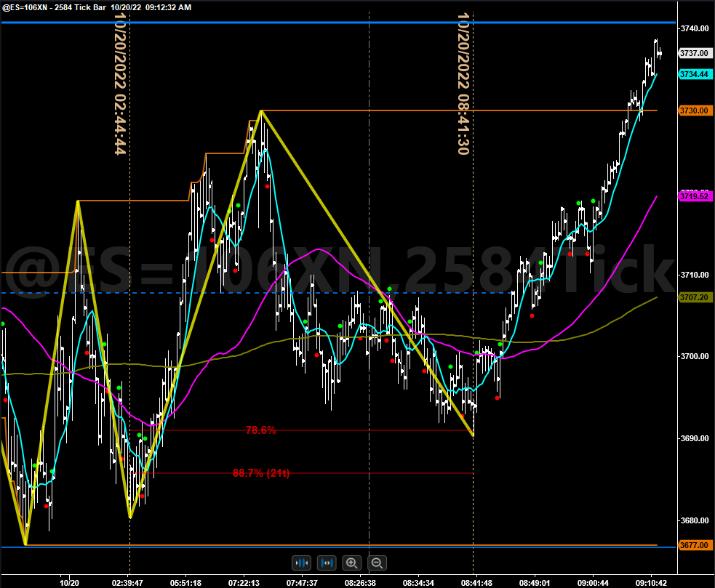Select the orange 3677.00 price label

pos(694,545)
